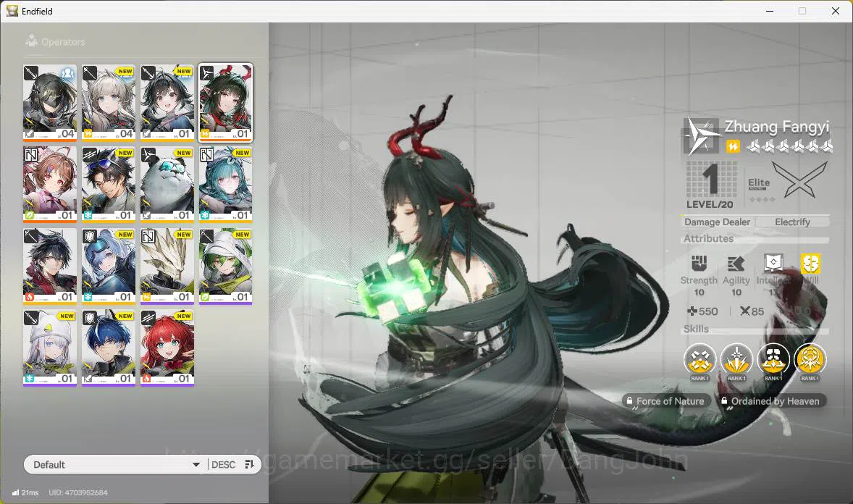
Task: Click the Elite promotion indicator
Action: [x=760, y=183]
